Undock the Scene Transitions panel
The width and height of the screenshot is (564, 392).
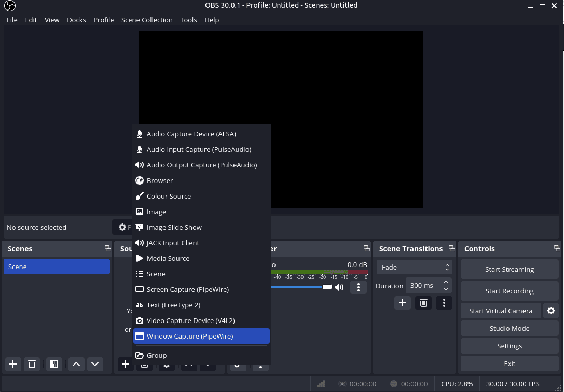pyautogui.click(x=452, y=248)
